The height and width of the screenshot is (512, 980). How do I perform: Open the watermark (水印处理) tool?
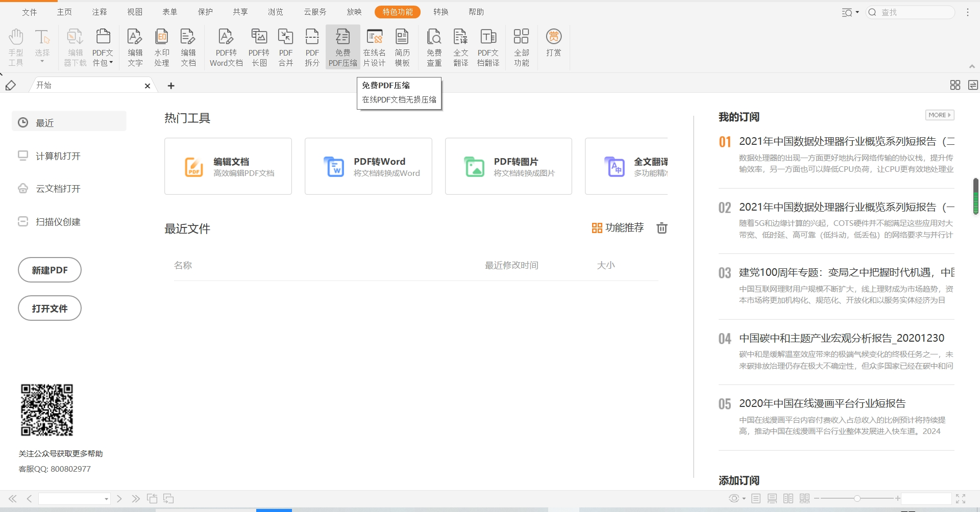161,46
